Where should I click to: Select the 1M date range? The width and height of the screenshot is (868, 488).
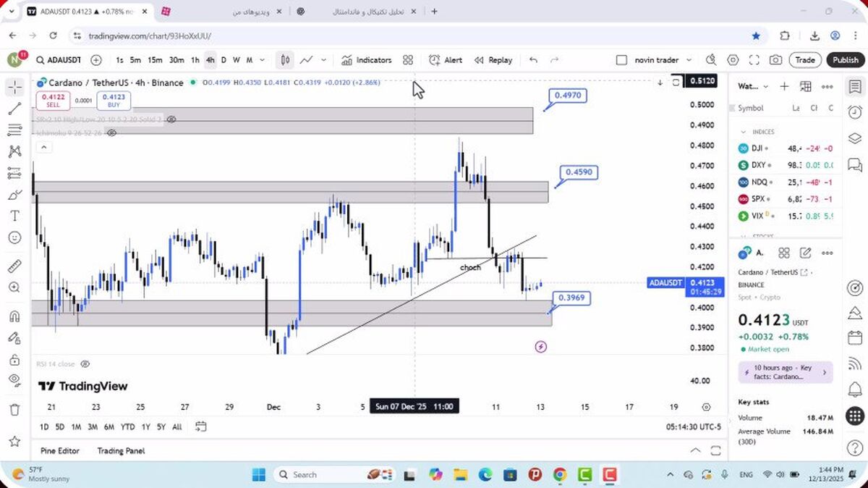pos(76,426)
